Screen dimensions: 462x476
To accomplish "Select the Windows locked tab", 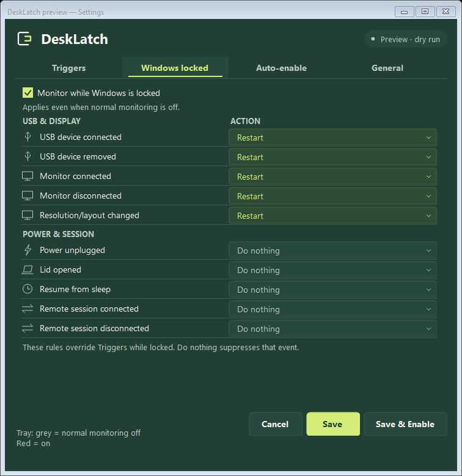I will click(x=175, y=68).
